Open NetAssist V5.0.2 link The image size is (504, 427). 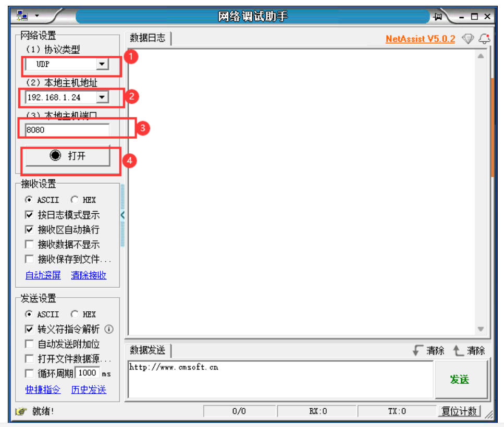[x=420, y=39]
